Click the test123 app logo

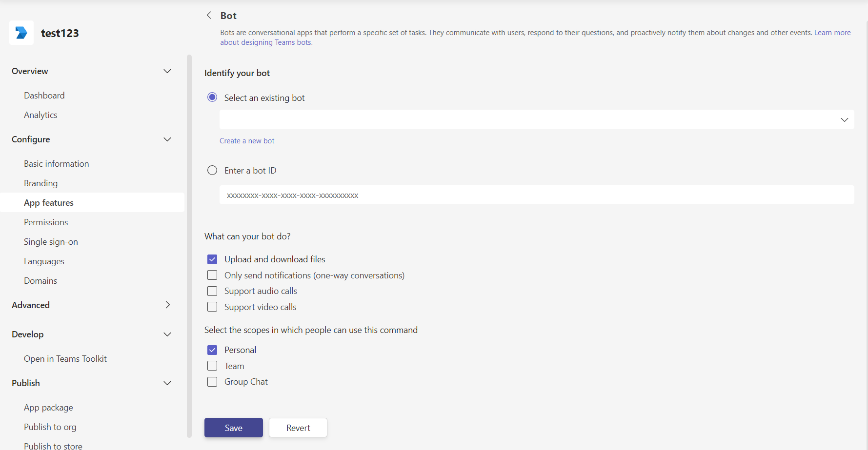click(x=21, y=33)
